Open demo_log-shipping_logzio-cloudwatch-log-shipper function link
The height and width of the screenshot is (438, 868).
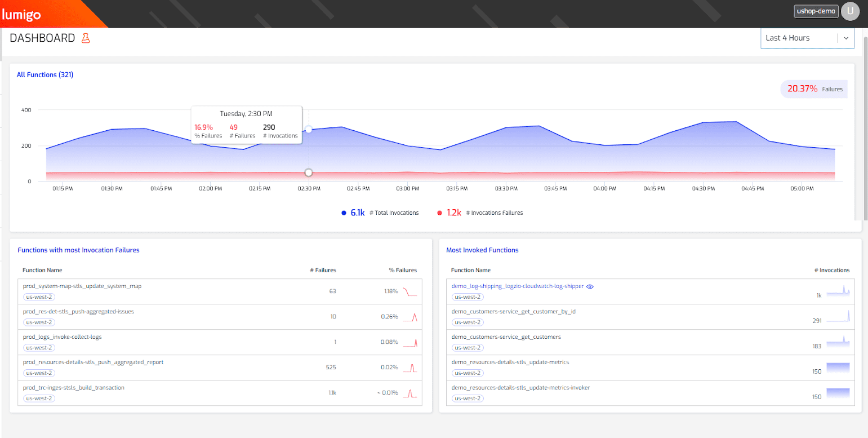(x=518, y=286)
